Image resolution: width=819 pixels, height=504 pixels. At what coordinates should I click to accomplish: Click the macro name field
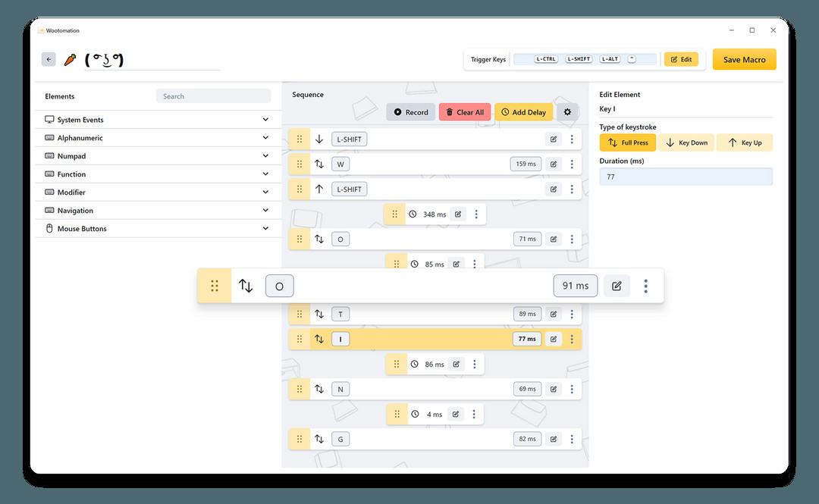pos(152,60)
